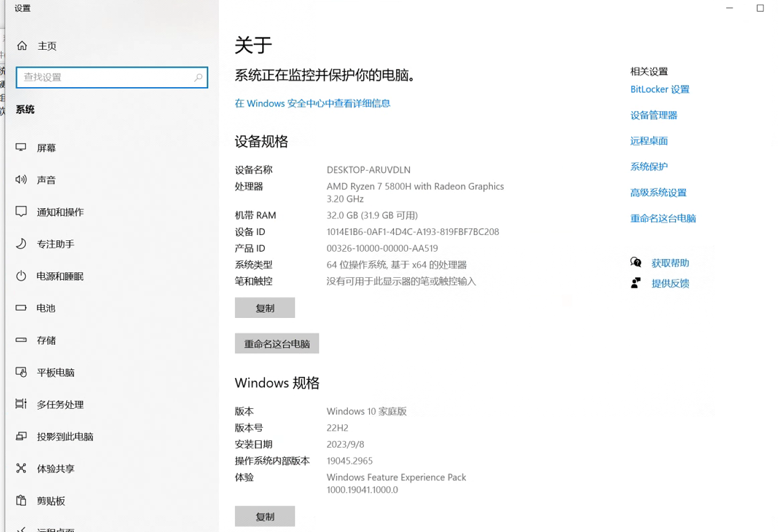The image size is (778, 532).
Task: Click install date 2023/9/8
Action: [345, 444]
